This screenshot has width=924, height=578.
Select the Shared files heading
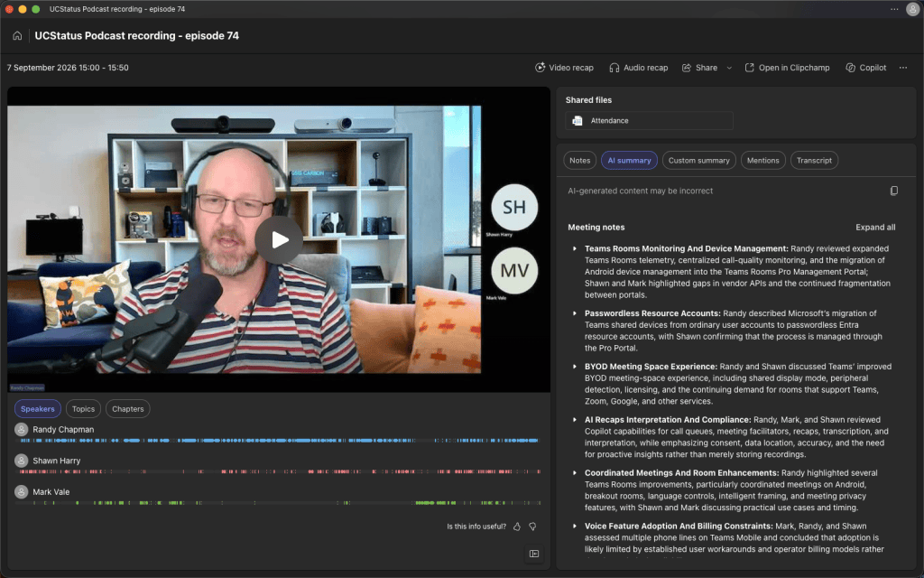[588, 100]
